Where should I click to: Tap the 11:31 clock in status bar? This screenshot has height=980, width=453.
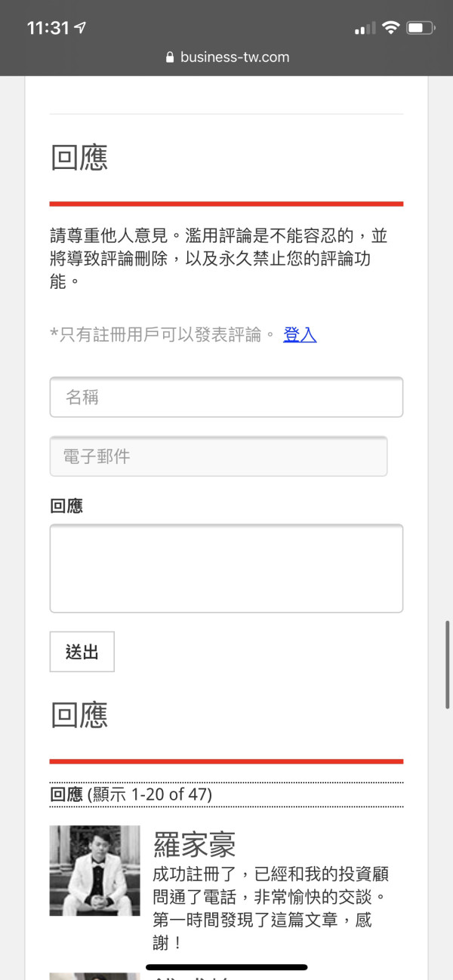(48, 29)
